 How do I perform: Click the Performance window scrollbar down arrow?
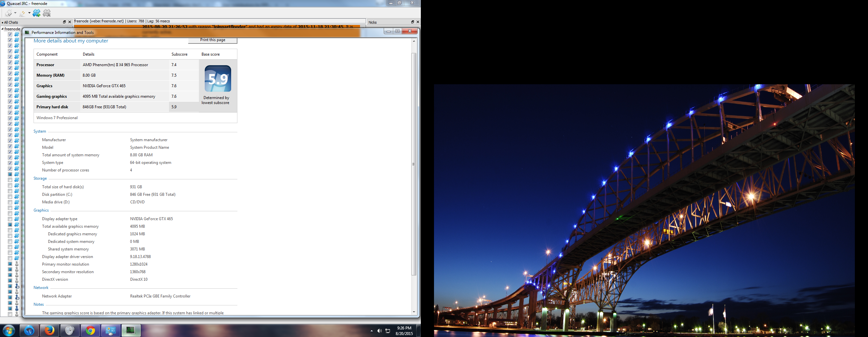point(414,312)
